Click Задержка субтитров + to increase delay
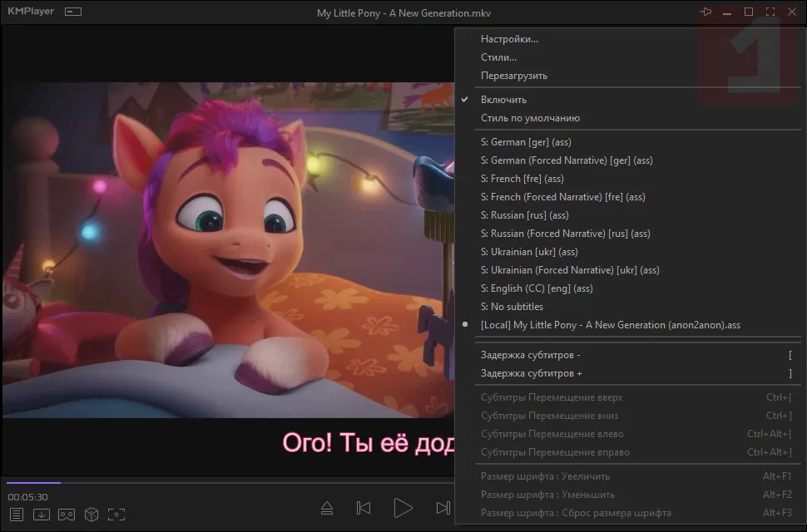 coord(628,373)
